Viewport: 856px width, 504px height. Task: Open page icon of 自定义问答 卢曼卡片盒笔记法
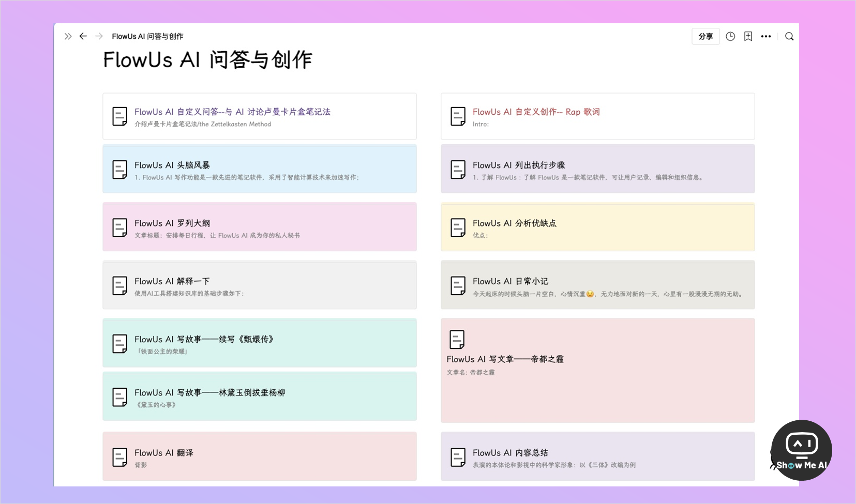coord(120,116)
